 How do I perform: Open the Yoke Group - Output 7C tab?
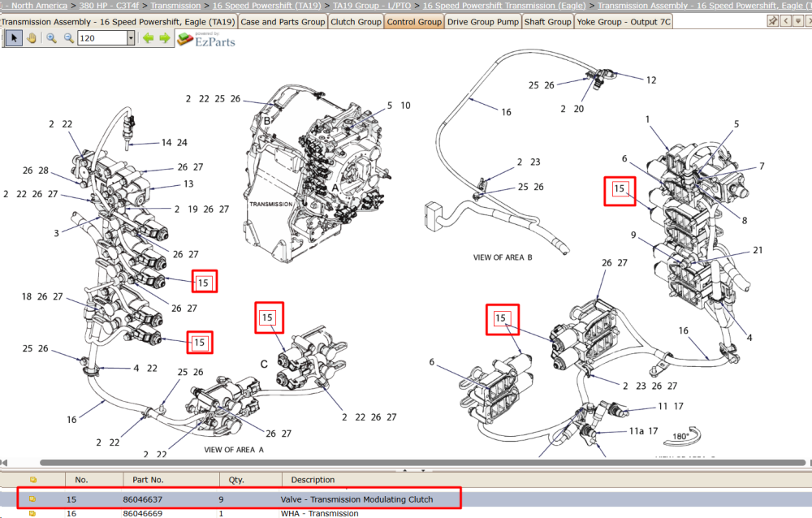(624, 22)
